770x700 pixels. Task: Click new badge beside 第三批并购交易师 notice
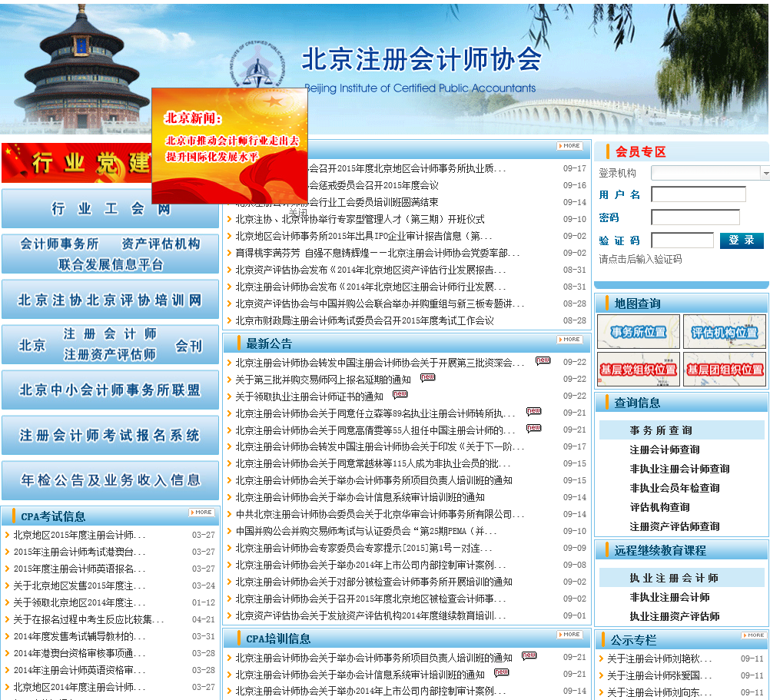pos(428,377)
